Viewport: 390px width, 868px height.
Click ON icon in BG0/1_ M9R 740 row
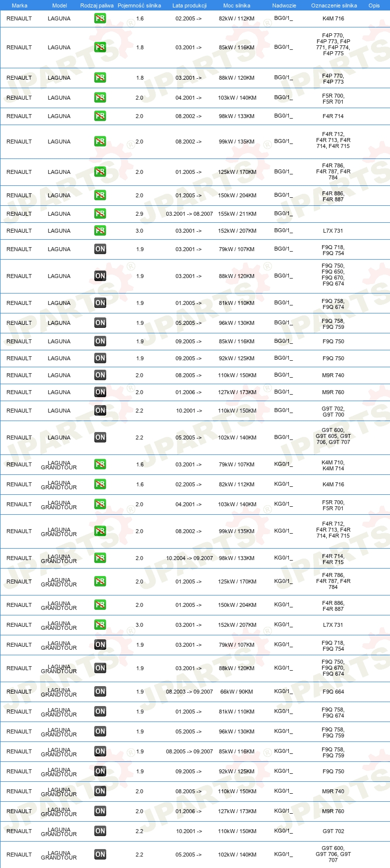[100, 375]
